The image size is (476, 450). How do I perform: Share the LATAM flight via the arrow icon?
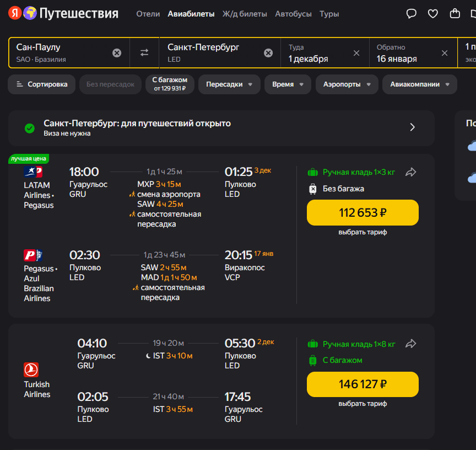[x=410, y=172]
